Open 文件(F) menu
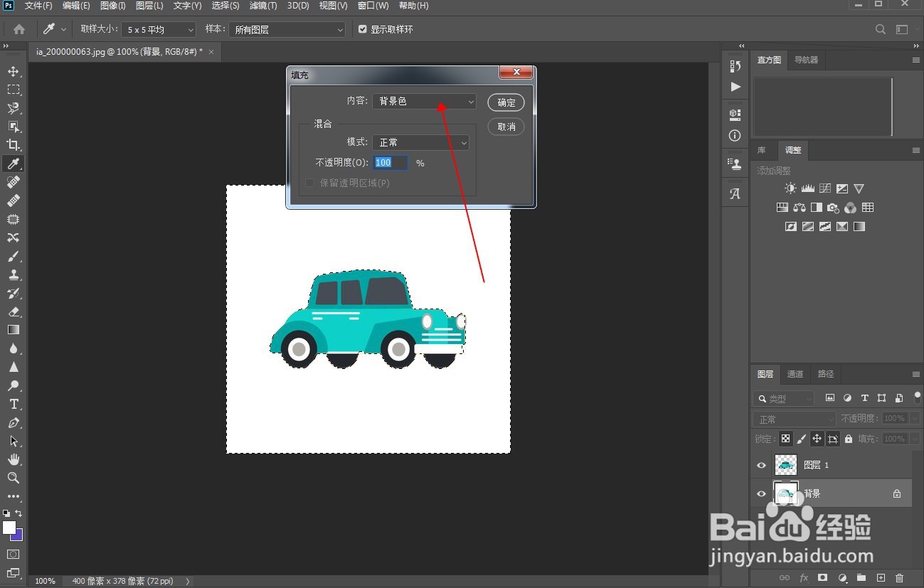 point(38,6)
